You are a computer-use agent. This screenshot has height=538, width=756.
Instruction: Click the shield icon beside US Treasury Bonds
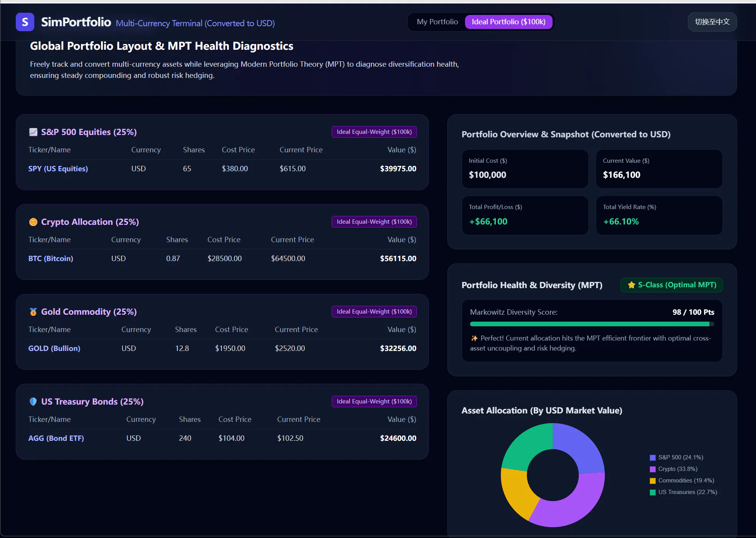33,401
